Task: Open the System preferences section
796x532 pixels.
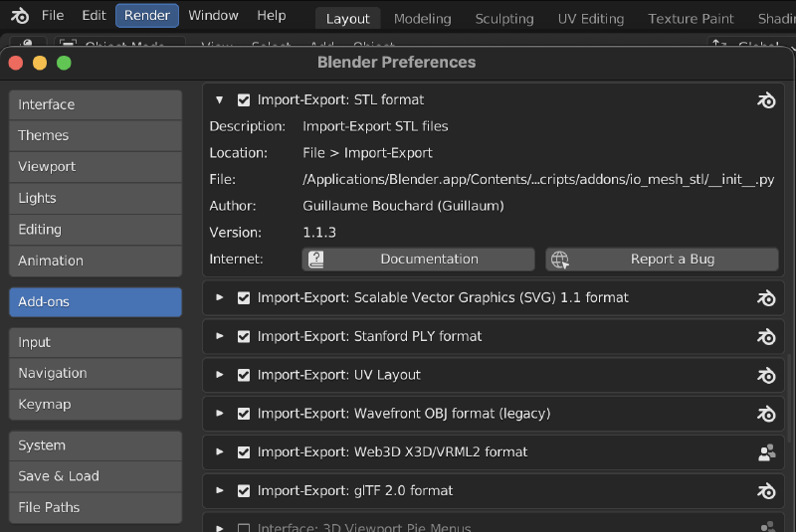Action: tap(96, 445)
